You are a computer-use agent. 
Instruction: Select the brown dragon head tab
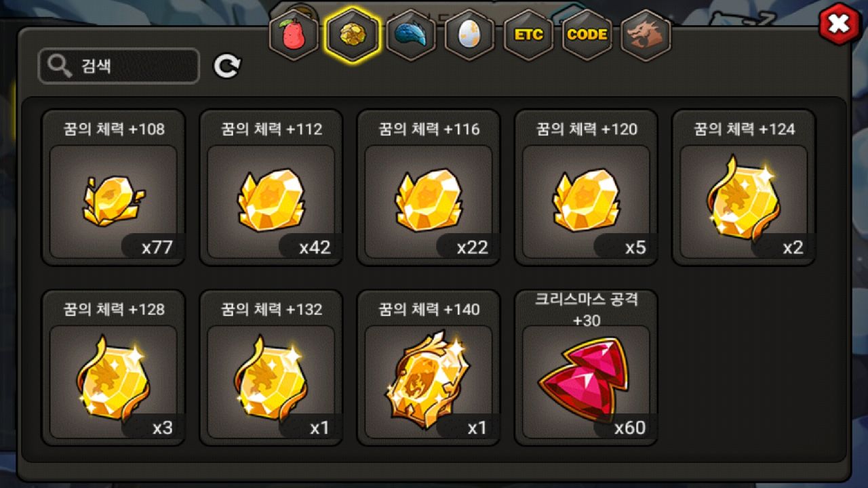click(645, 35)
